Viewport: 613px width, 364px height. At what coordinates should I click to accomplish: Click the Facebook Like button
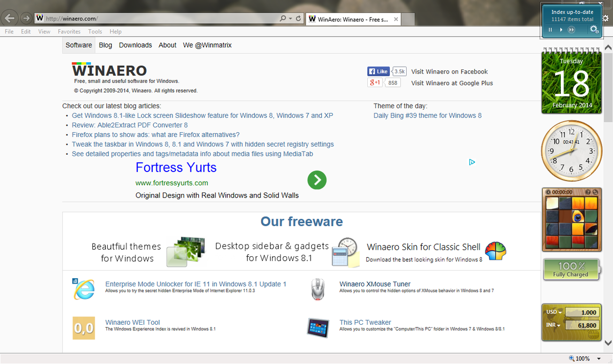pos(379,71)
